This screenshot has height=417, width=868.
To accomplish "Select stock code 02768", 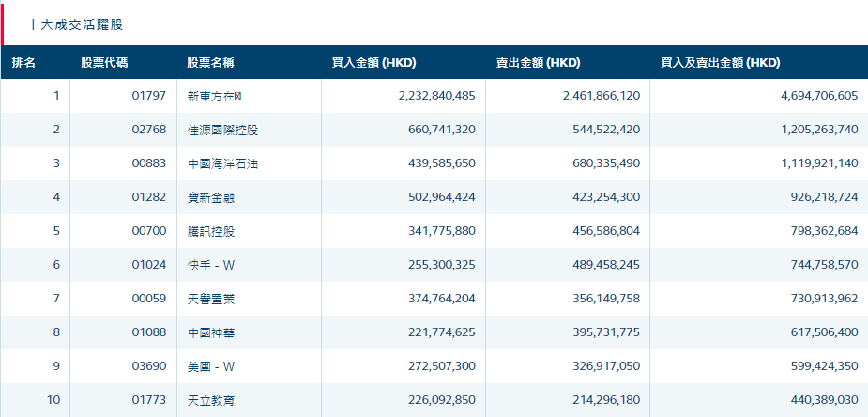I will (x=149, y=130).
